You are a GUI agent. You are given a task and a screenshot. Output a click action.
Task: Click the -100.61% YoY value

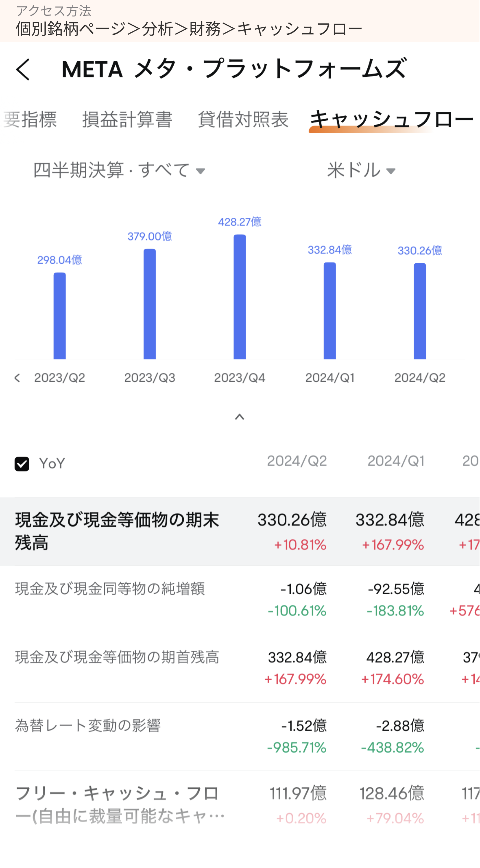click(297, 611)
